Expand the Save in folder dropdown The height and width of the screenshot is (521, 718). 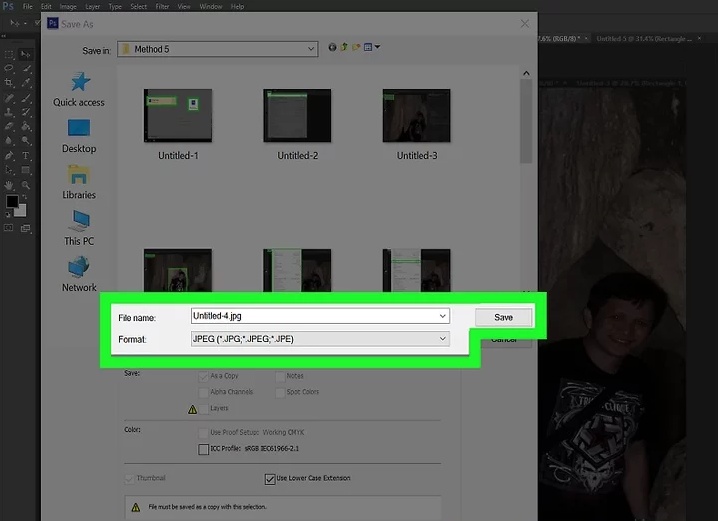(311, 49)
